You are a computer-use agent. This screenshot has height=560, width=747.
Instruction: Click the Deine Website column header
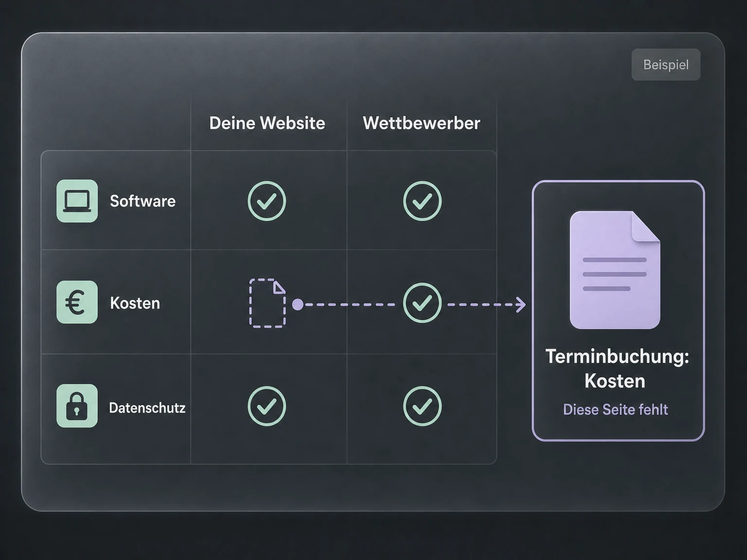267,123
